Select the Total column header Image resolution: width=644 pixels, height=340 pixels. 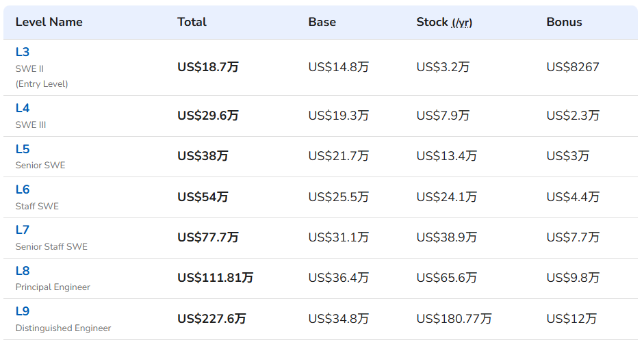click(192, 22)
